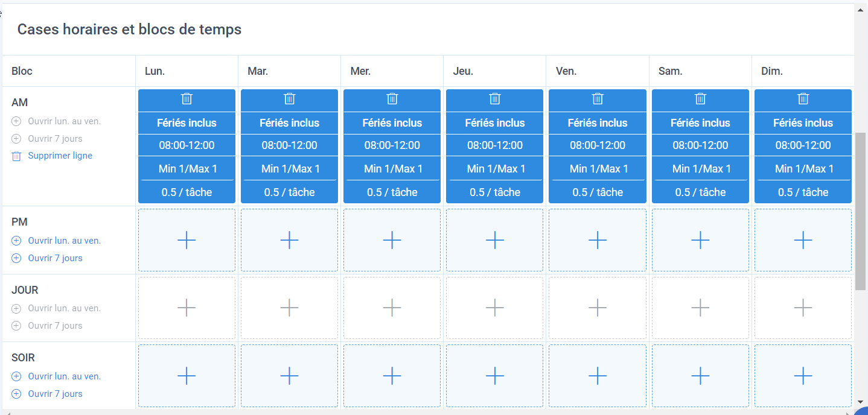Screen dimensions: 868x415
Task: Add a PM block on Ven.
Action: coord(598,240)
